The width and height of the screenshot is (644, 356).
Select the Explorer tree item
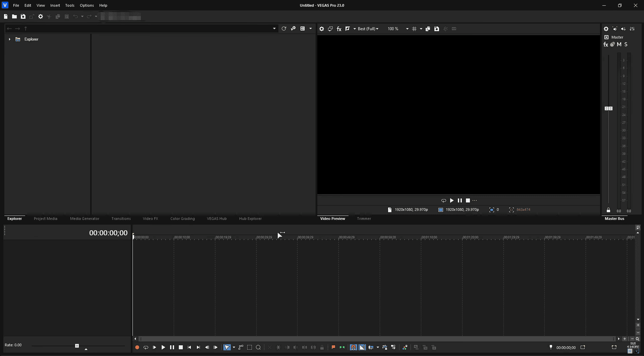click(x=31, y=39)
